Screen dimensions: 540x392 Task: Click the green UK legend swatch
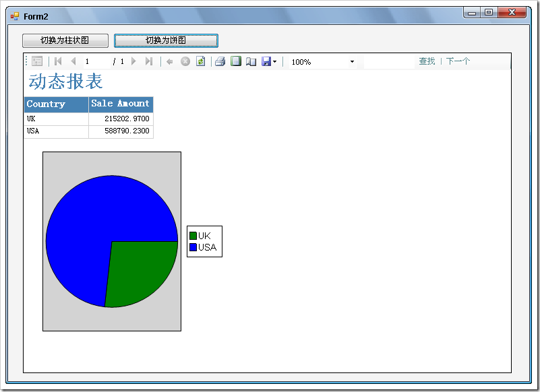193,236
